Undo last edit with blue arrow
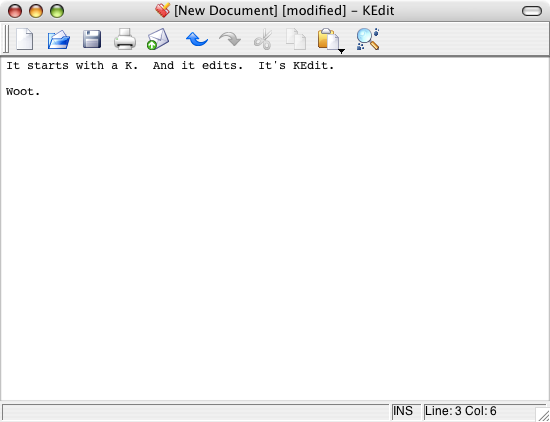 197,39
